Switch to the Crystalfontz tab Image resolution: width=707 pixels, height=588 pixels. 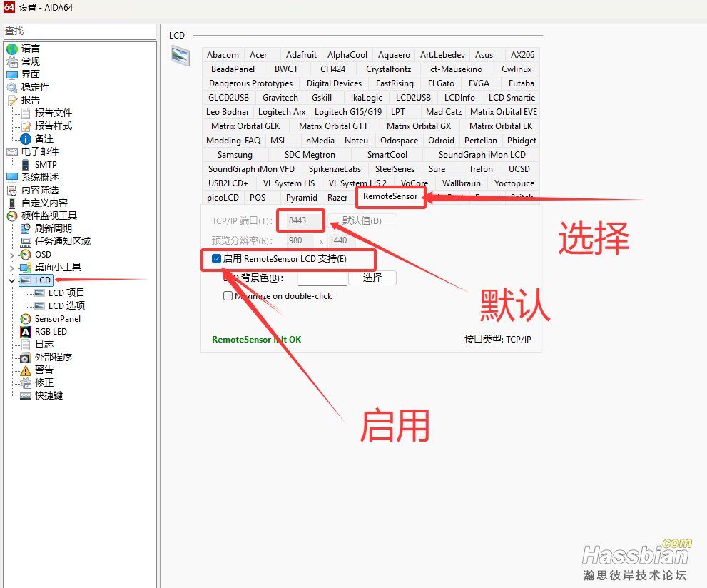[x=388, y=69]
